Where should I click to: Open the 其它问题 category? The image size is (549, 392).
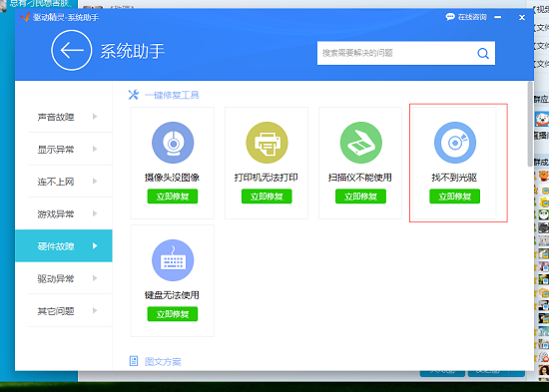(x=63, y=311)
